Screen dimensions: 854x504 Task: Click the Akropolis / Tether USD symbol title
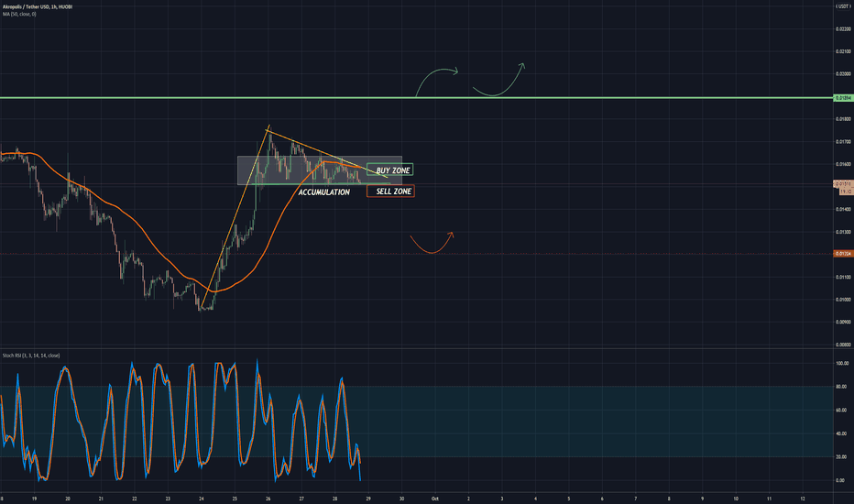coord(38,6)
